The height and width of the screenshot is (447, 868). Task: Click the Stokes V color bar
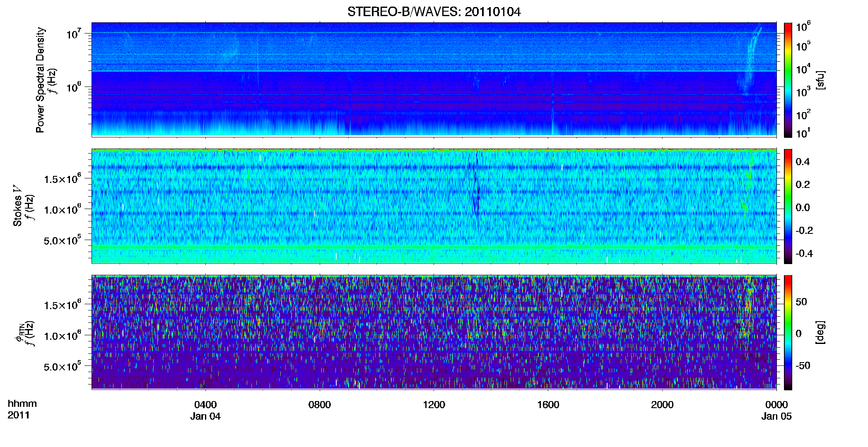(x=788, y=206)
